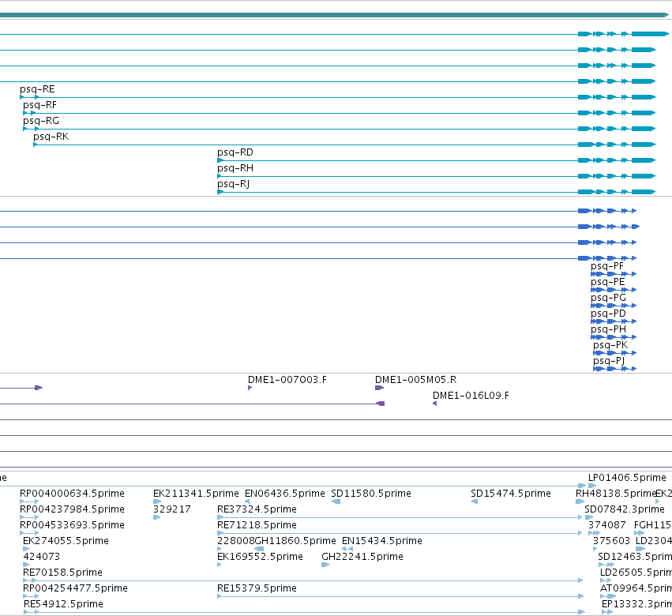
Task: Choose the RE37324.5prime EST label
Action: pos(257,509)
